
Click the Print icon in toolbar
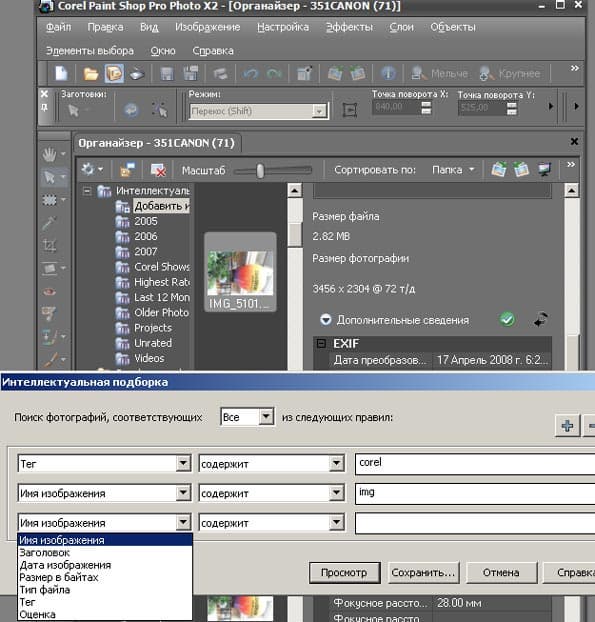point(220,74)
